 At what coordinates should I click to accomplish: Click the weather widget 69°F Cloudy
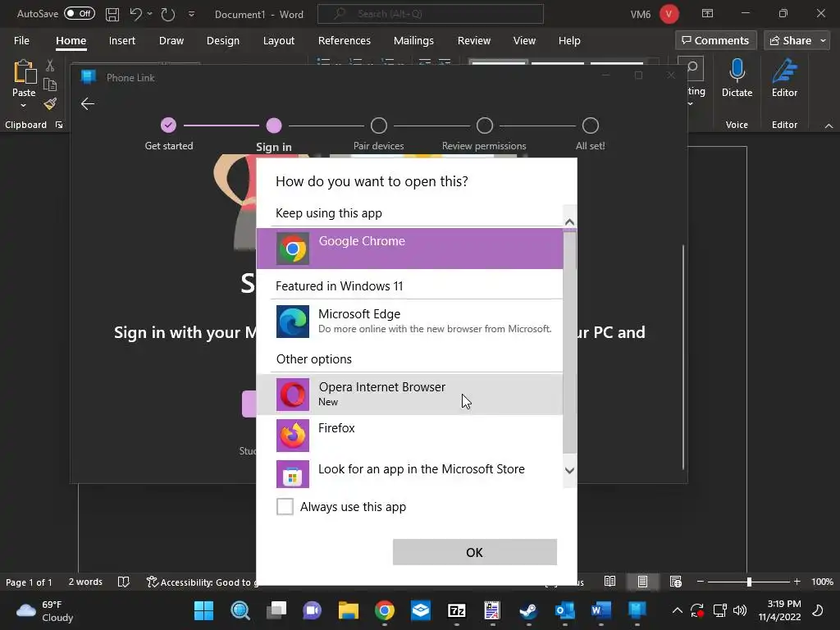(x=45, y=610)
